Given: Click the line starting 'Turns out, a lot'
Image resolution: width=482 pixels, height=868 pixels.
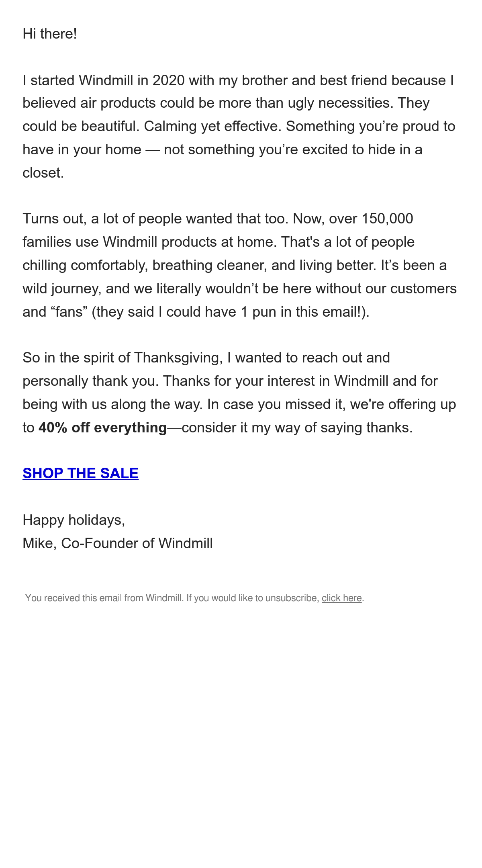Looking at the screenshot, I should (218, 219).
